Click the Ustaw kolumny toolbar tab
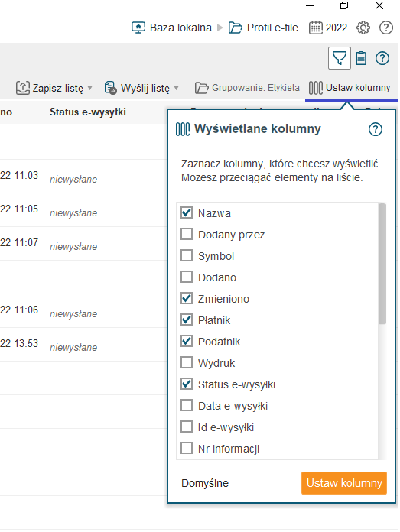Viewport: 400px width, 532px height. [x=350, y=88]
